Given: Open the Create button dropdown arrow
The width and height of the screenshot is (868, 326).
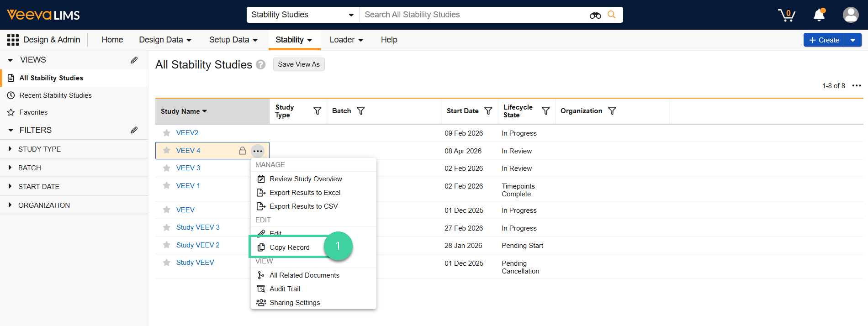Looking at the screenshot, I should (852, 40).
